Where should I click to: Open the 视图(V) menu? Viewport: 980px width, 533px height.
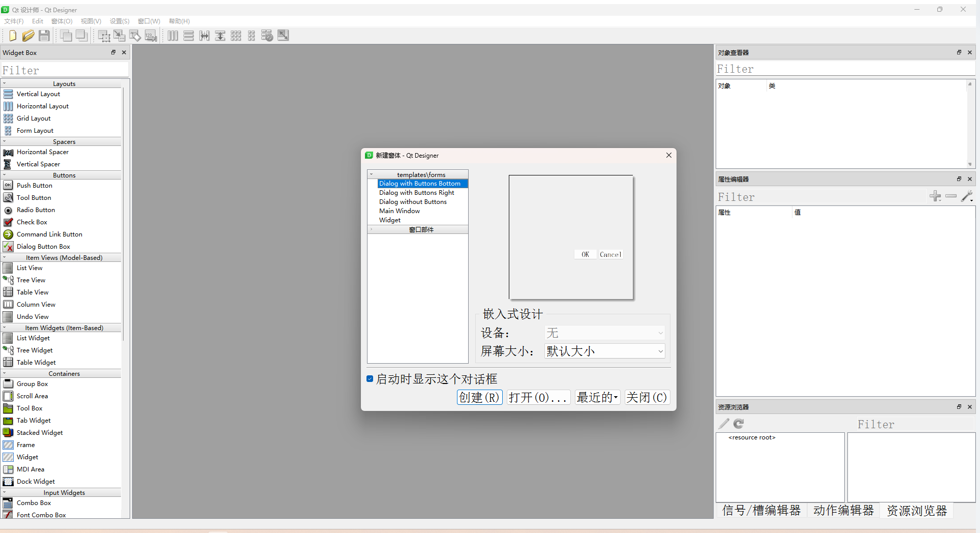coord(91,21)
